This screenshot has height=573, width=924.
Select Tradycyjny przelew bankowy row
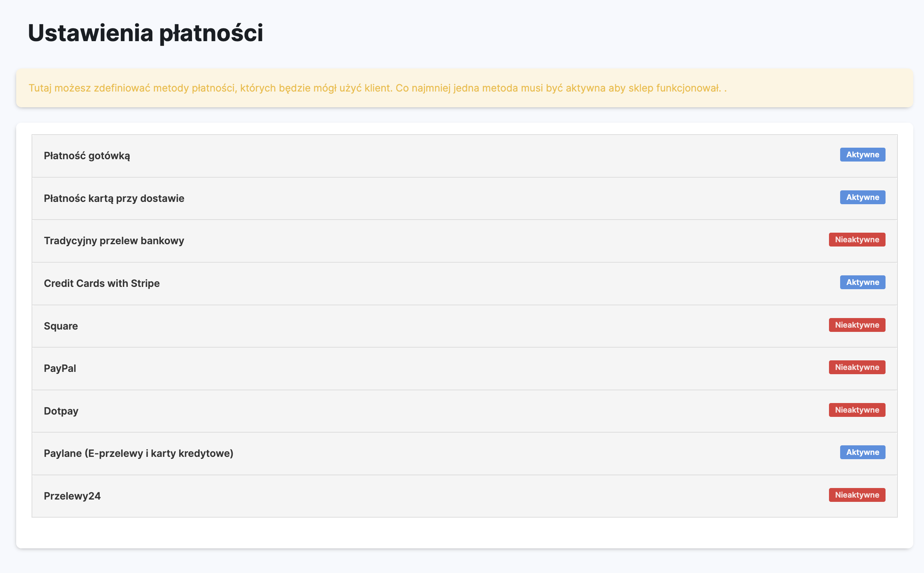click(x=114, y=241)
